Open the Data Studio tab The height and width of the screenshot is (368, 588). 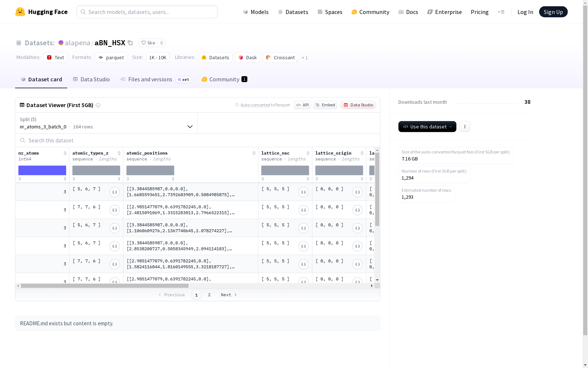pos(92,79)
